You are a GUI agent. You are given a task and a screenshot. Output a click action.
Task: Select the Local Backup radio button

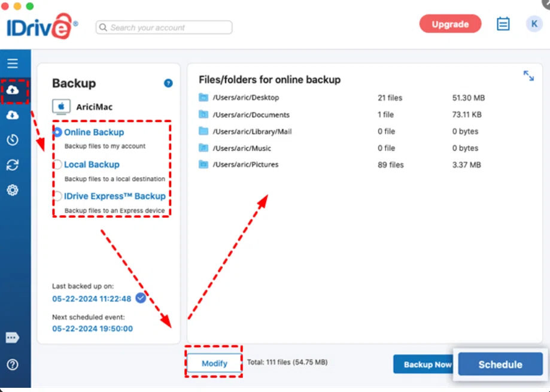pos(57,164)
